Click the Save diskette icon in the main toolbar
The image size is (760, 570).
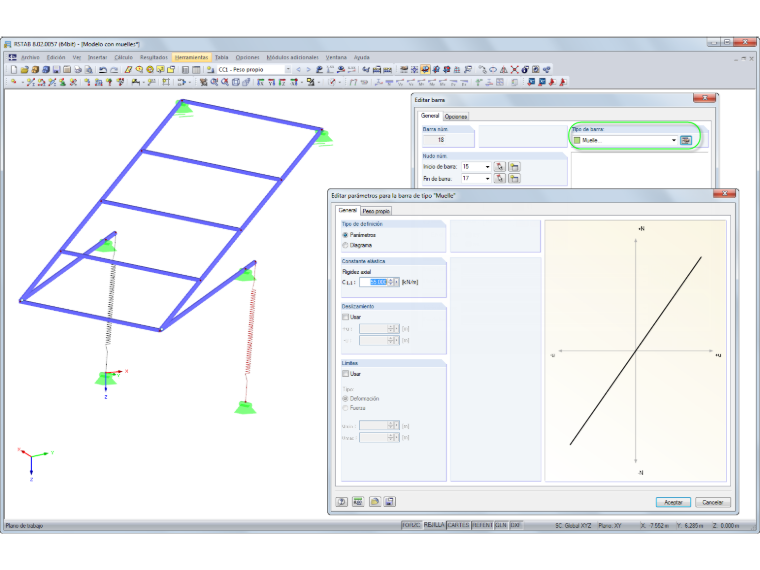click(x=56, y=69)
